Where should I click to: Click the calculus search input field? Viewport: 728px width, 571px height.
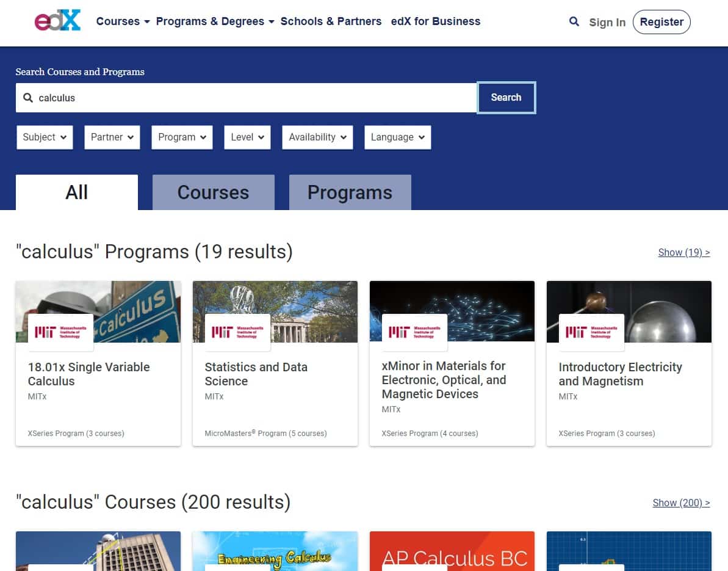coord(246,98)
